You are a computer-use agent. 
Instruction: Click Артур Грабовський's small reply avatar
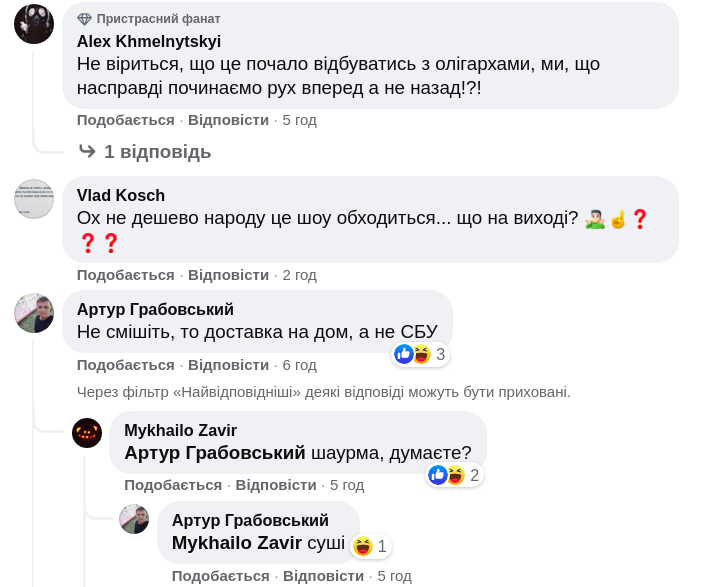click(134, 519)
